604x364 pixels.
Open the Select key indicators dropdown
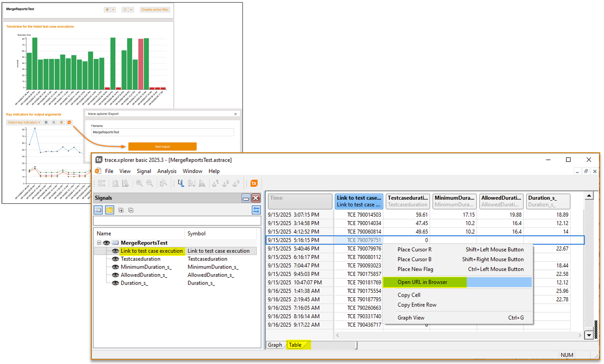click(x=24, y=122)
